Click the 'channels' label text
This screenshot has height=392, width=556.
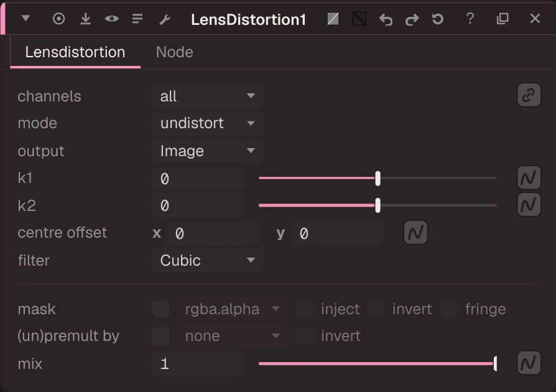pyautogui.click(x=49, y=96)
